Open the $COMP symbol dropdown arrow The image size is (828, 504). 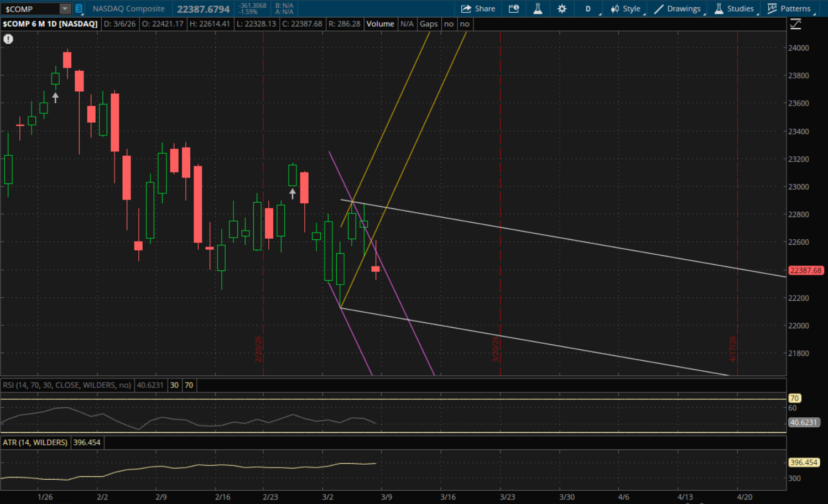coord(65,9)
